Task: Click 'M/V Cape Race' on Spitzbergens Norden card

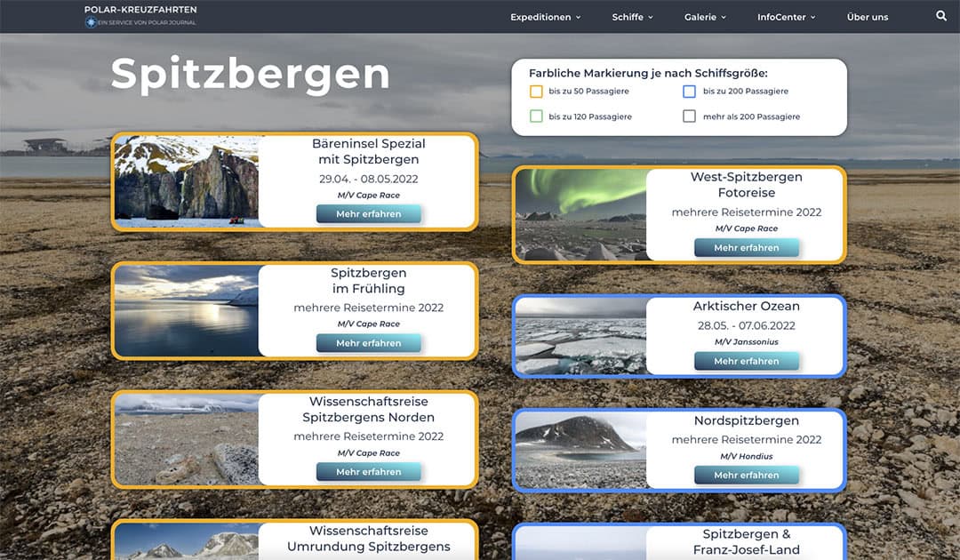Action: [x=369, y=453]
